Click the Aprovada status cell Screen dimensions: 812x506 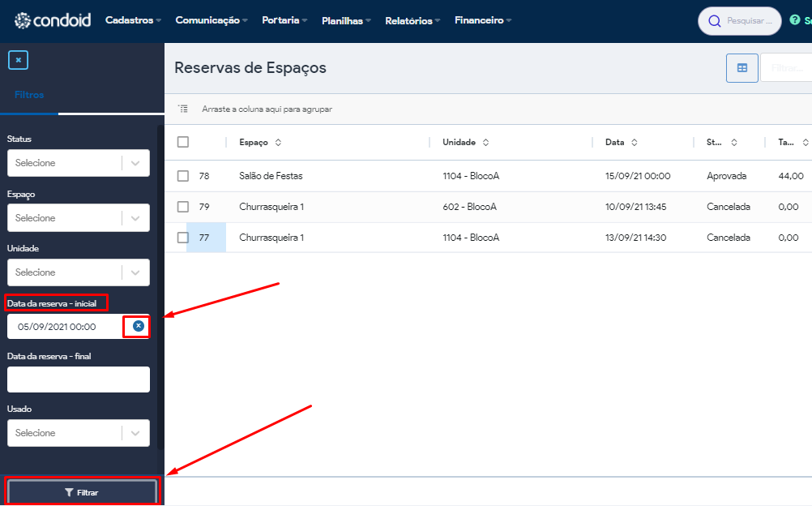point(727,176)
